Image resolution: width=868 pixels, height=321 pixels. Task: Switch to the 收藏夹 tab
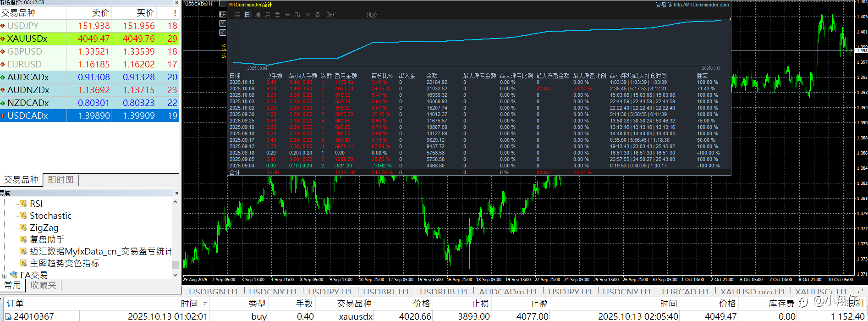click(43, 285)
